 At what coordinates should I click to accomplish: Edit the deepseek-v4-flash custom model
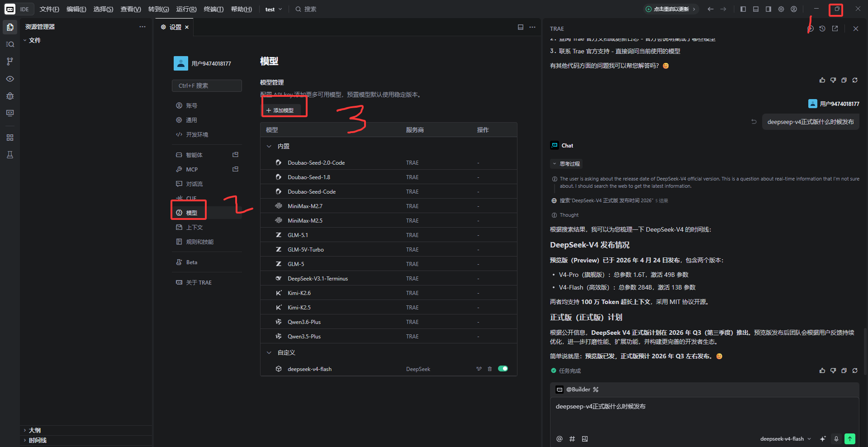click(479, 369)
